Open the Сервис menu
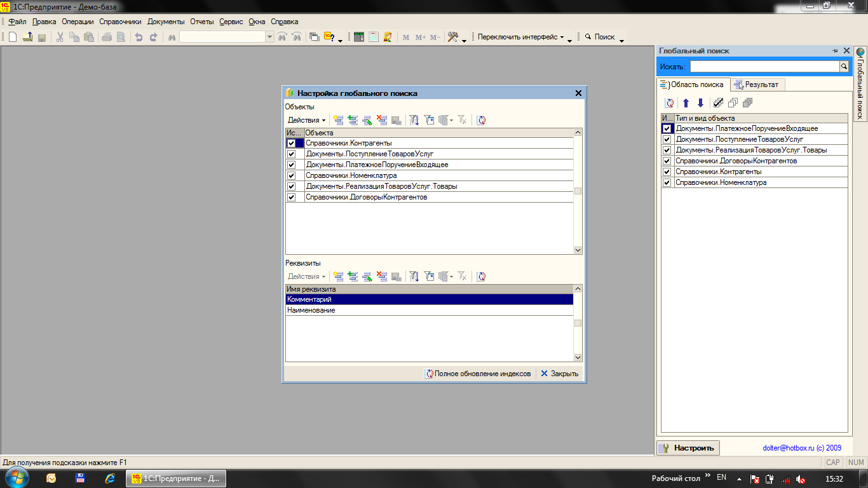868x488 pixels. tap(231, 21)
